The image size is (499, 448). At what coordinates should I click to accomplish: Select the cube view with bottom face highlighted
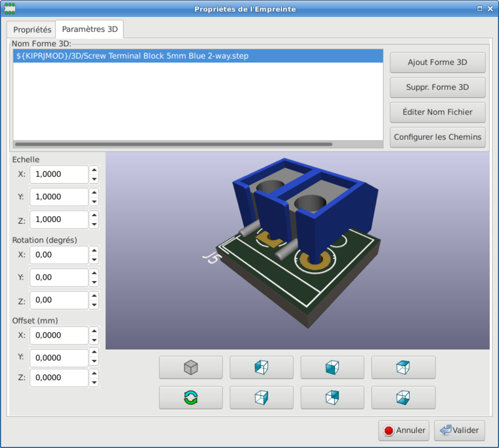pos(403,398)
